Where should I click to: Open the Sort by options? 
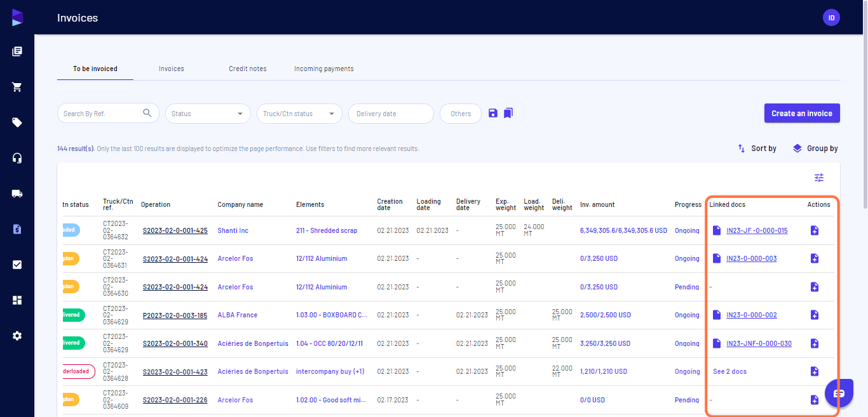click(757, 149)
